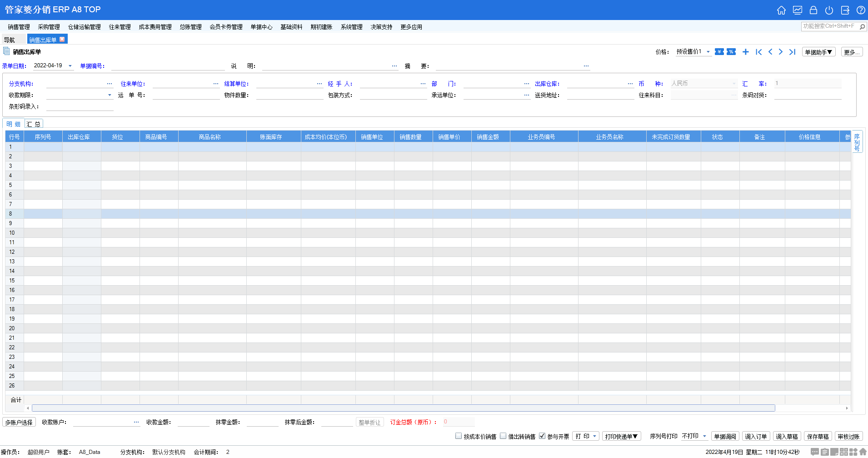Screen dimensions: 868x458
Task: Click the yuan ¥ price ticket icon
Action: [719, 52]
